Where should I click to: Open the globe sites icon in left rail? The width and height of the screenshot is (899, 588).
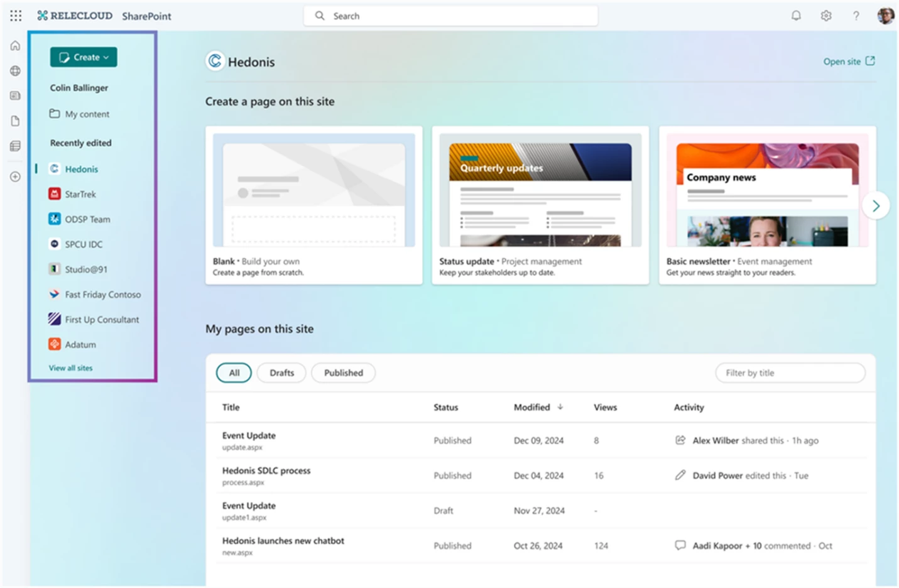point(16,71)
